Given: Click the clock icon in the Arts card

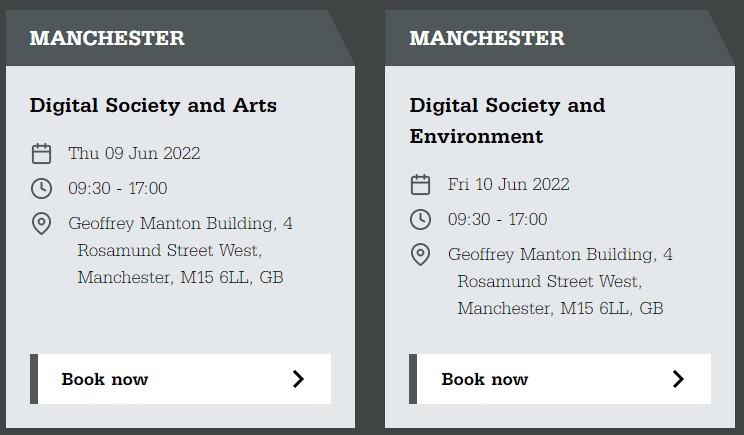Looking at the screenshot, I should (x=41, y=188).
